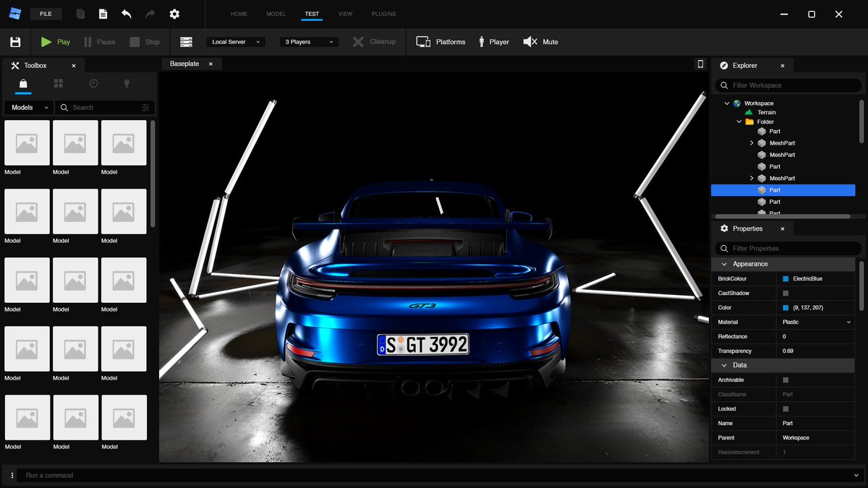Undo the last action
868x488 pixels.
click(x=127, y=14)
